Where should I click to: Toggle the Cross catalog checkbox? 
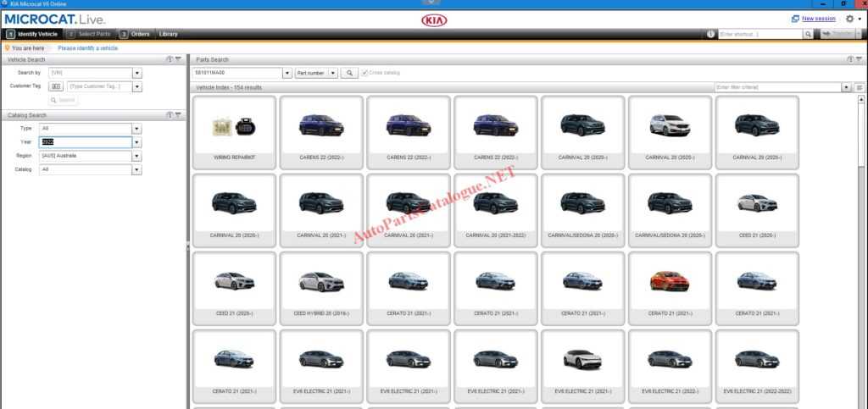pyautogui.click(x=365, y=74)
